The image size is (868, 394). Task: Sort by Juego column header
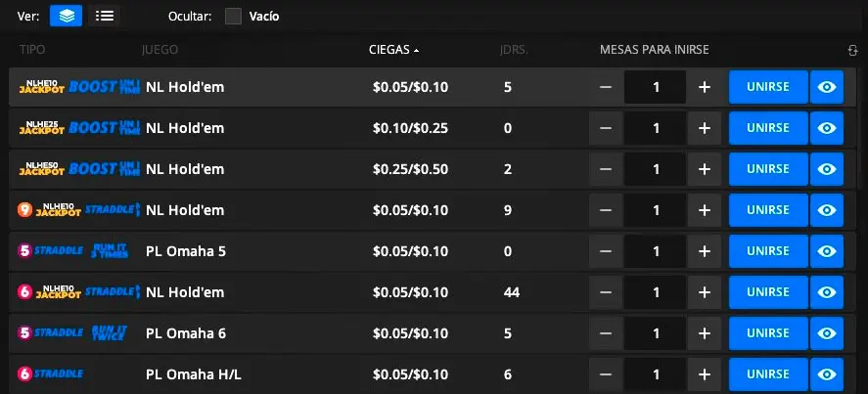160,49
